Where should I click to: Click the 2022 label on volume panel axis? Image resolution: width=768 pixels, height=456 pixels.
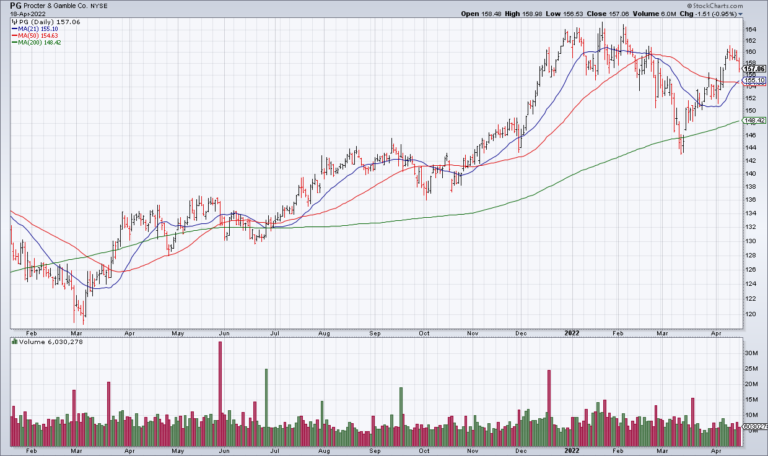572,450
